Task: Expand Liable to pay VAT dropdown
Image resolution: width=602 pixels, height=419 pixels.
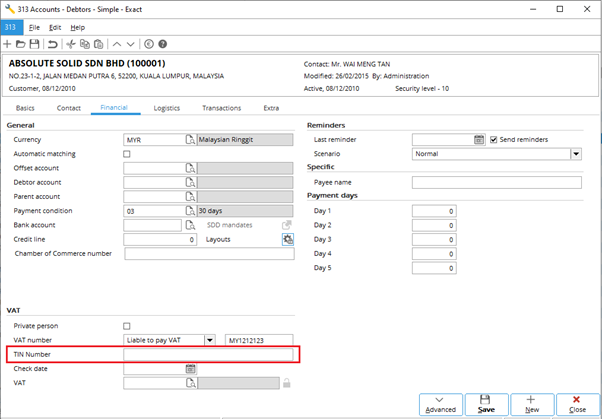Action: point(210,340)
